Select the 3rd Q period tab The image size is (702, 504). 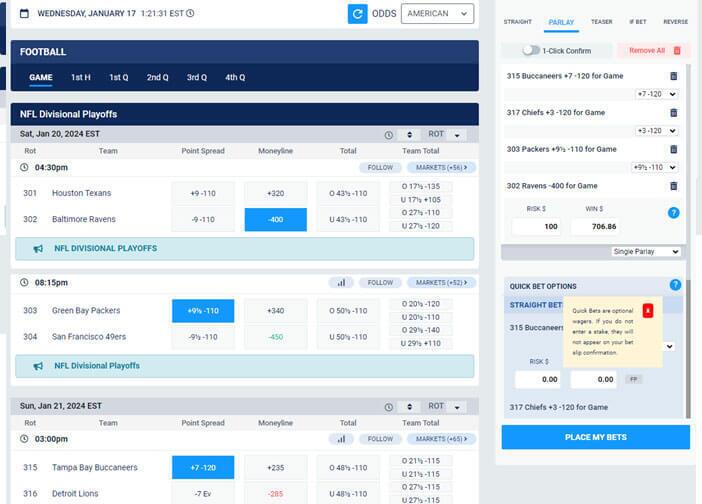[197, 77]
